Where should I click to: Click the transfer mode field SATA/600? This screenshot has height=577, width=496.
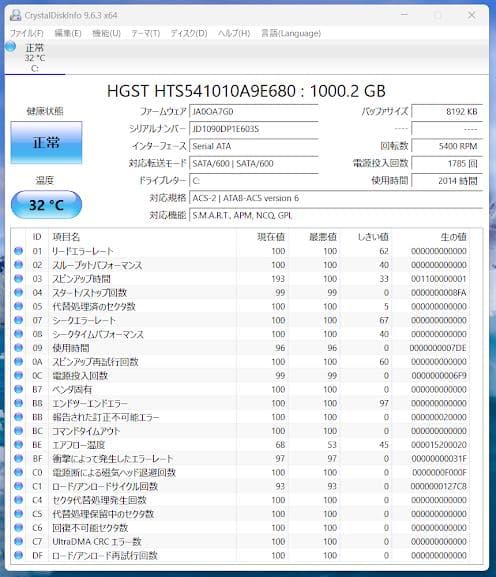pos(254,163)
